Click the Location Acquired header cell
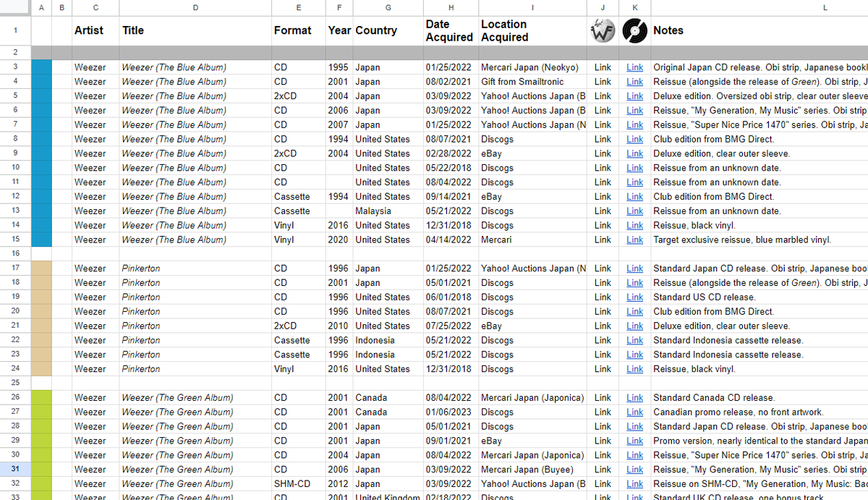The image size is (868, 500). pos(532,30)
